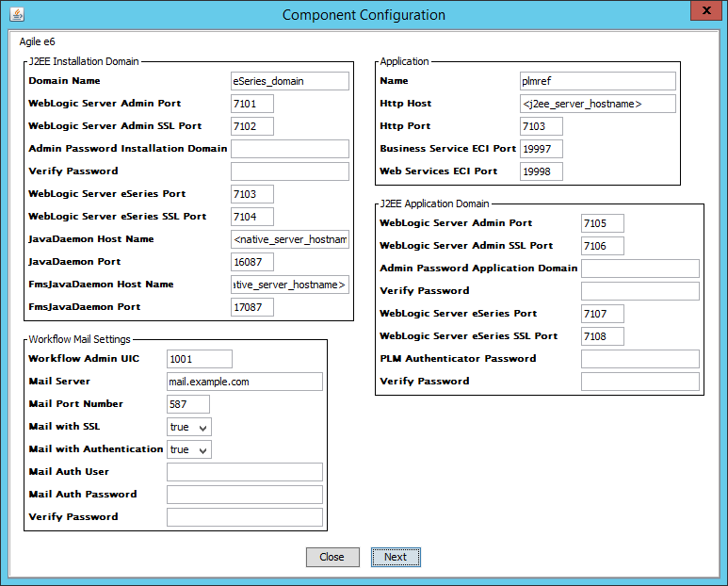Click the Component Configuration title text
Image resolution: width=728 pixels, height=586 pixels.
(364, 15)
